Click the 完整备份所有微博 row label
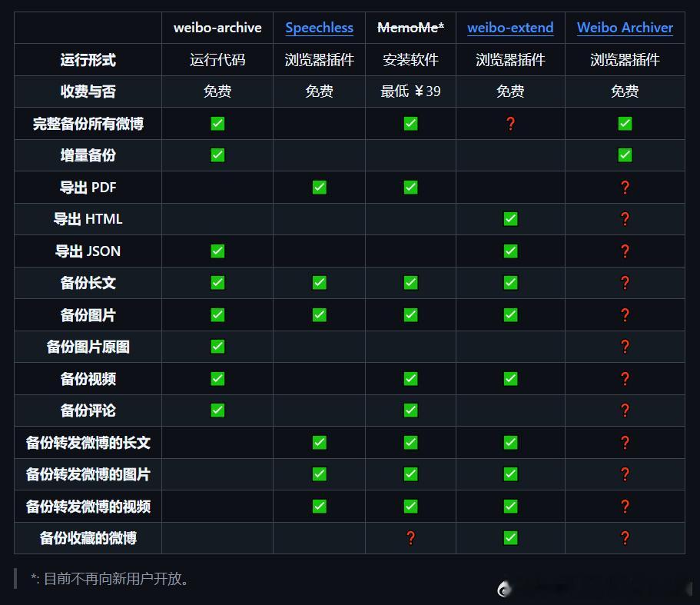The height and width of the screenshot is (605, 700). [x=88, y=124]
